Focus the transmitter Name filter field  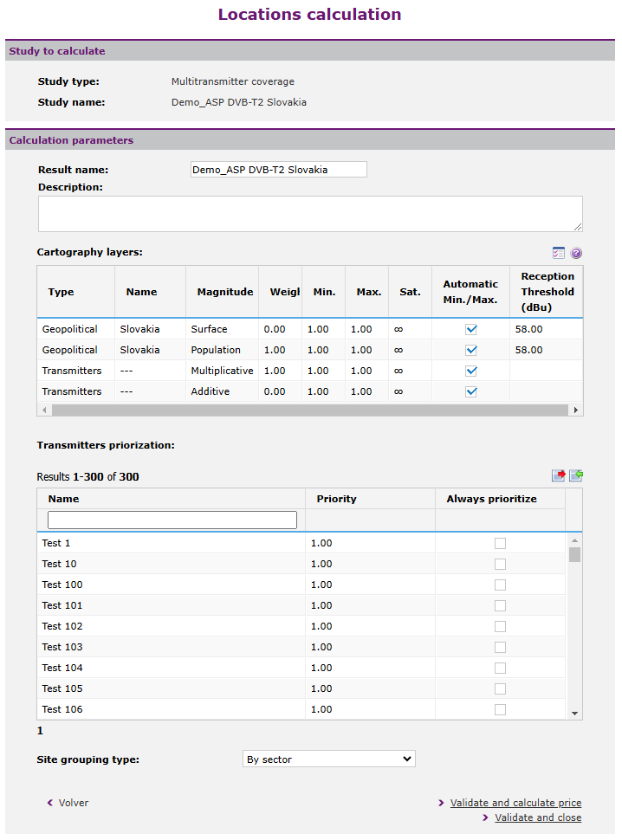172,520
